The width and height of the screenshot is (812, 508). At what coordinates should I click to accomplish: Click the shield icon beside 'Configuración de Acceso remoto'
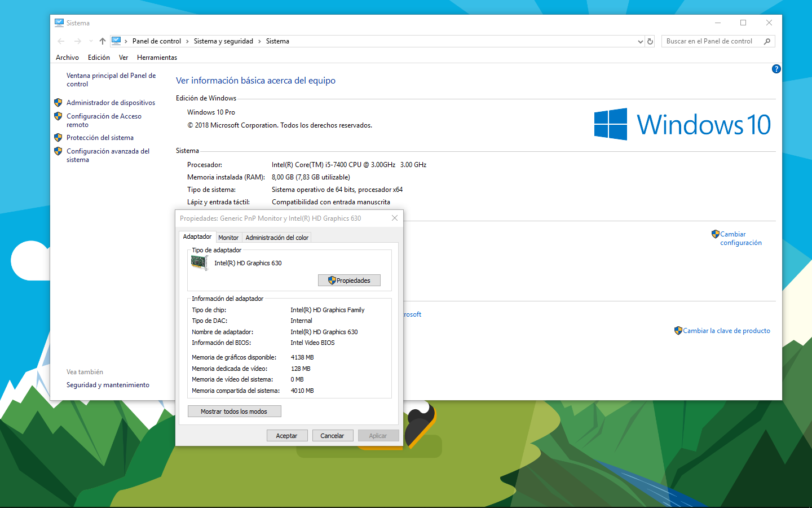pyautogui.click(x=58, y=116)
